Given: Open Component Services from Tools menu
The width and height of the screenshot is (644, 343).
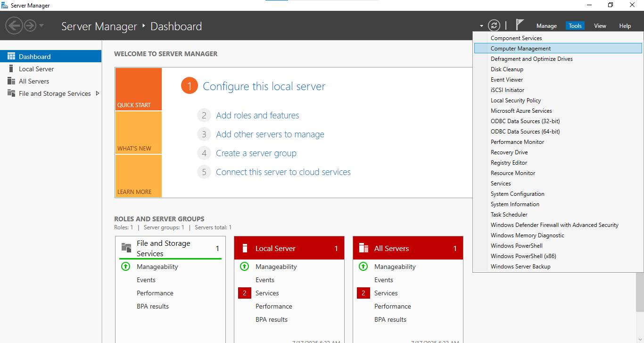Looking at the screenshot, I should [x=558, y=38].
